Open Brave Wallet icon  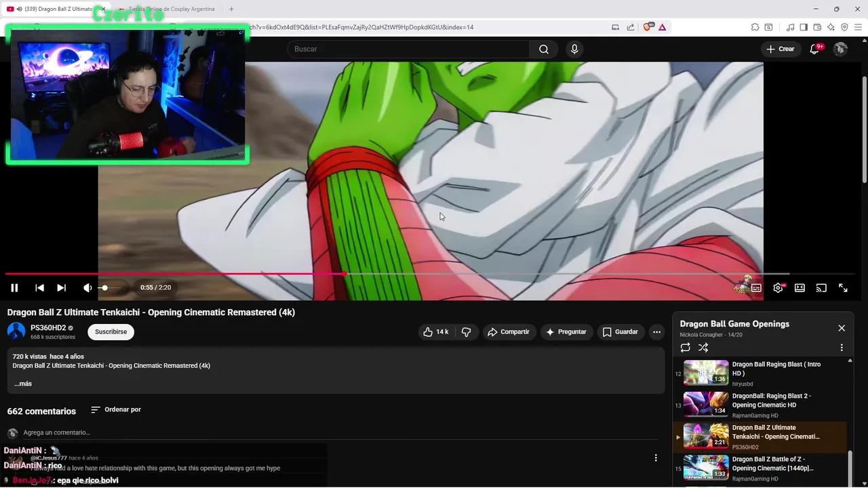pyautogui.click(x=817, y=27)
